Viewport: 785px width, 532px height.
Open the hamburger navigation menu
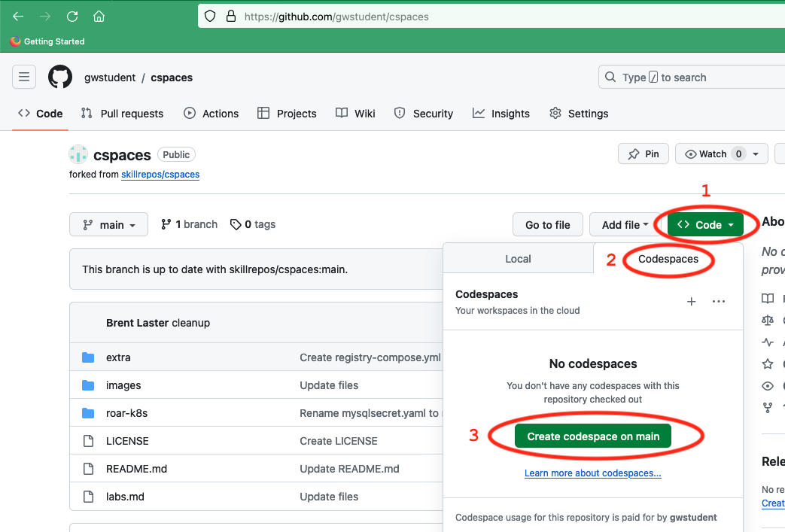pos(24,77)
